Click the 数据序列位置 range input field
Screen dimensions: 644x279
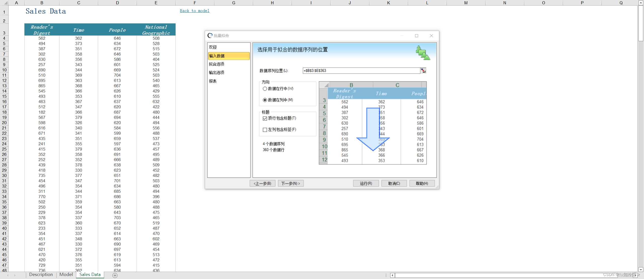[x=361, y=71]
